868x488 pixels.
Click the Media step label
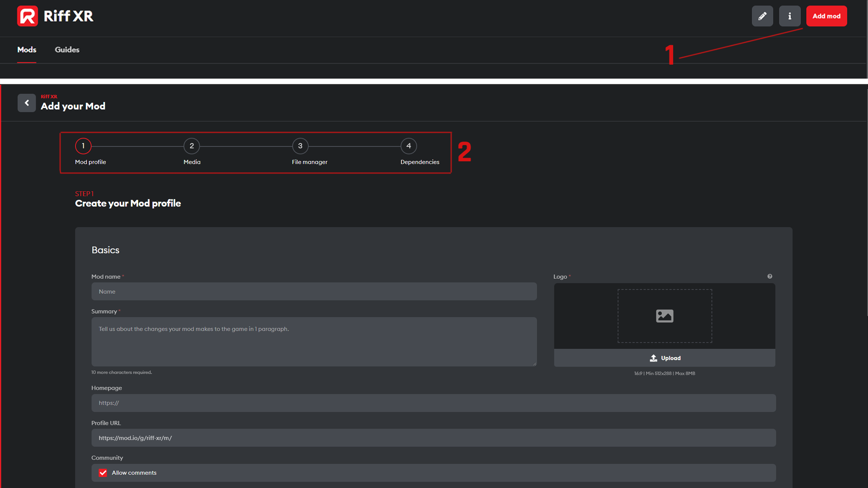pos(192,162)
